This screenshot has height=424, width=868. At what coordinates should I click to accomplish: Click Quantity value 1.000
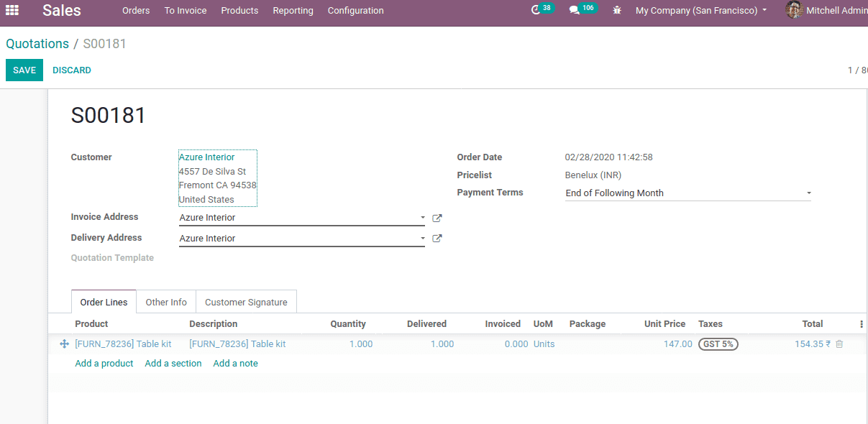[x=361, y=344]
